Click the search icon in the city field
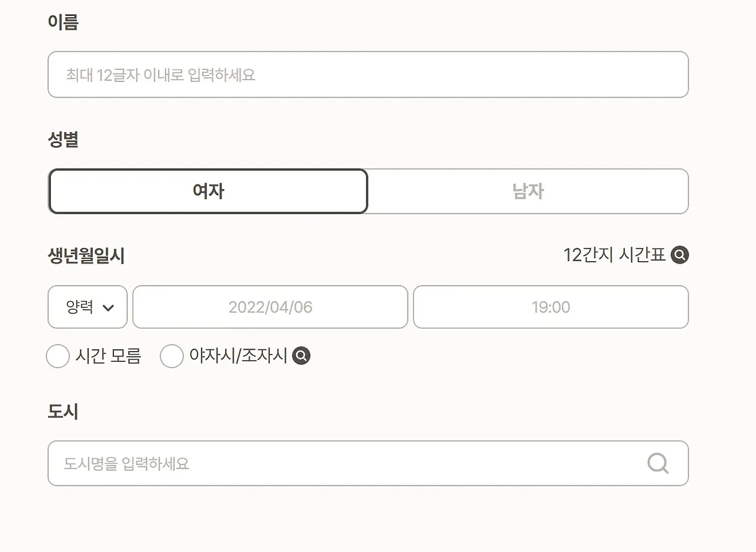The image size is (756, 552). [658, 463]
